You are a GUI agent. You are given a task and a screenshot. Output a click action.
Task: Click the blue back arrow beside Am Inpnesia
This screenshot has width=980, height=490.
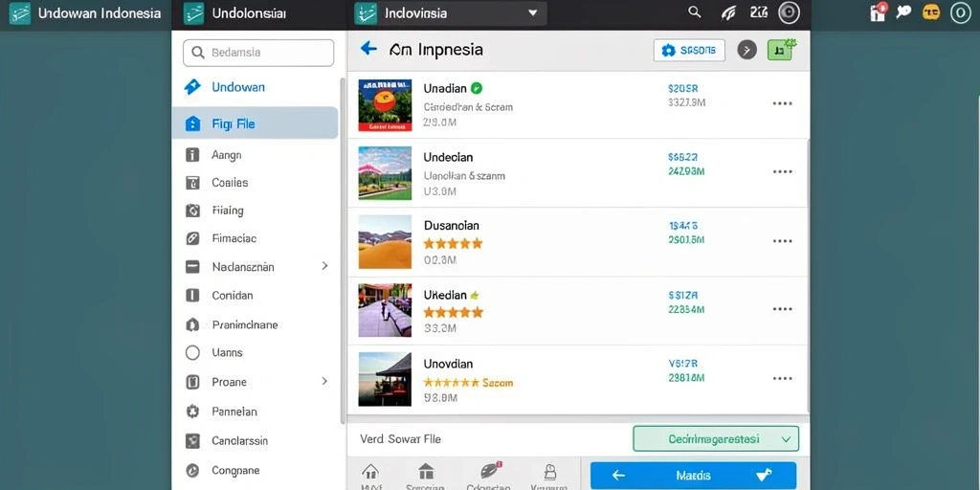pyautogui.click(x=368, y=48)
